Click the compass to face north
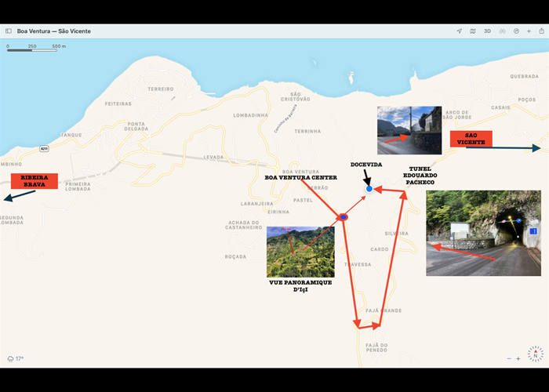This screenshot has height=392, width=549. (536, 354)
